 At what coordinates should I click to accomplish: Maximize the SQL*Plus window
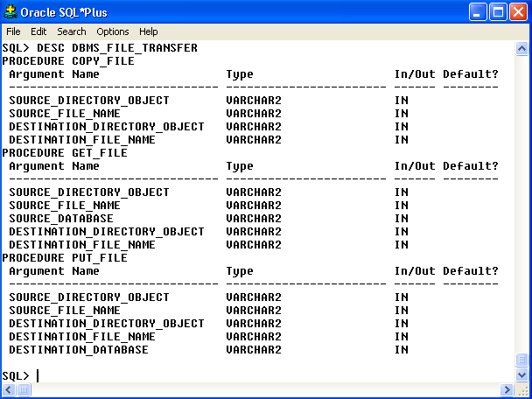coord(498,12)
